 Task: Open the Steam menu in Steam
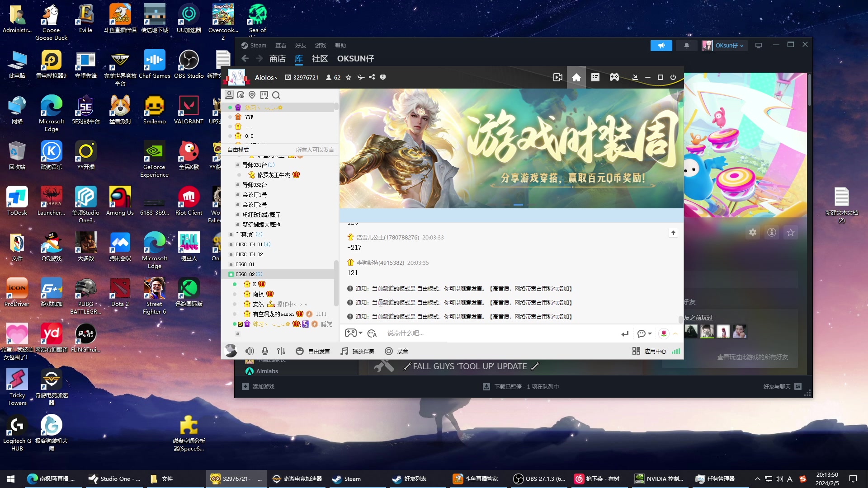[254, 46]
